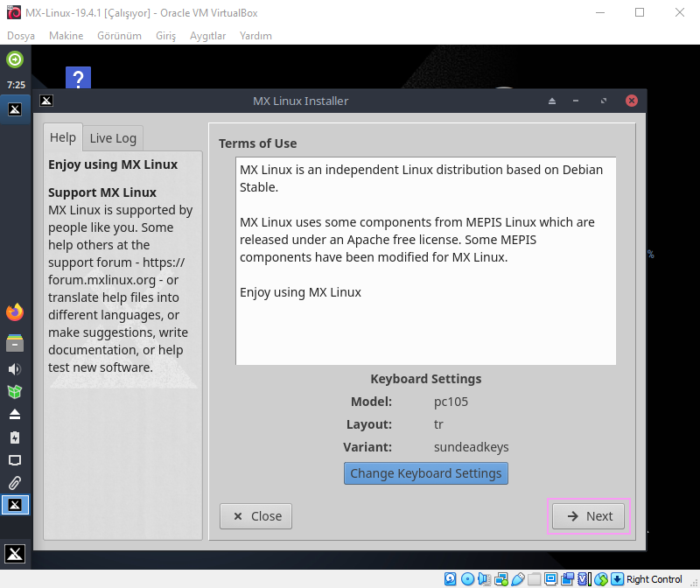Image resolution: width=700 pixels, height=588 pixels.
Task: Click the CPU virtualization status icon
Action: 584,579
